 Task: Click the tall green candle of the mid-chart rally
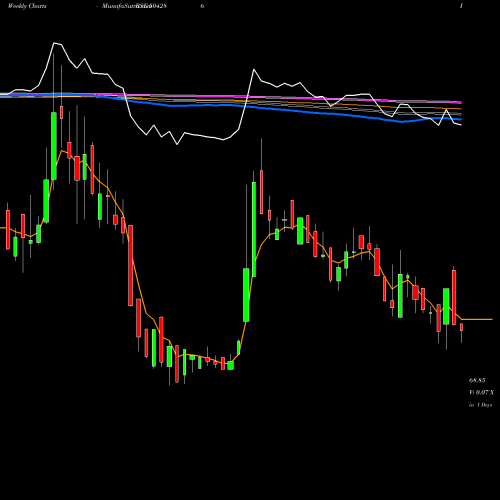[x=254, y=229]
